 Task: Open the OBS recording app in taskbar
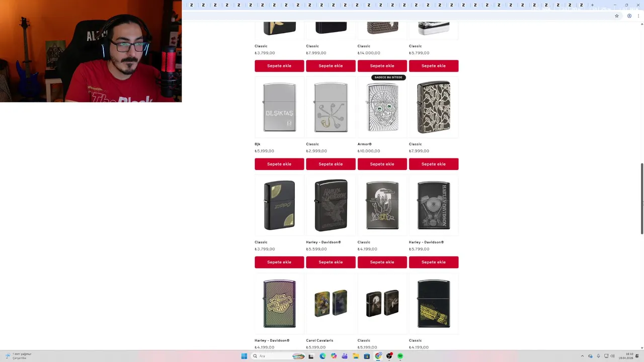click(x=389, y=356)
